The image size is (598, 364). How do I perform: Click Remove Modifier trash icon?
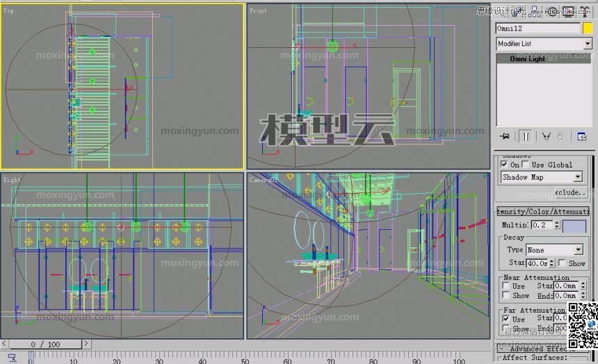pos(560,136)
